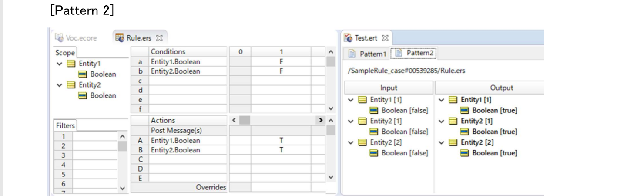Click T value for action A in column 1

point(281,140)
